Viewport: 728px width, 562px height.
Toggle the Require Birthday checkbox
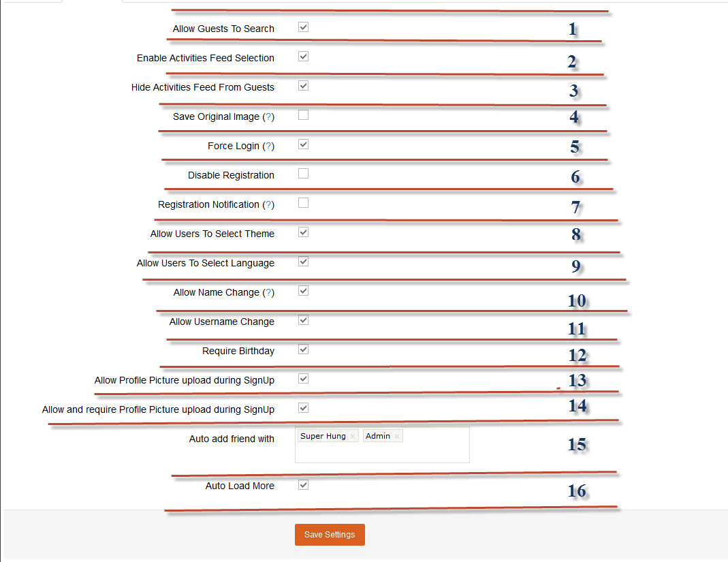[303, 349]
